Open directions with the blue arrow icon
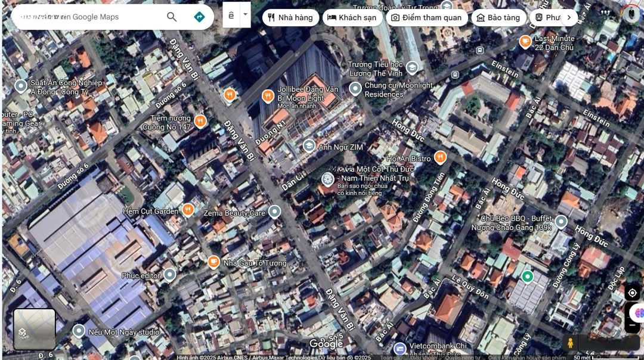The image size is (644, 360). [199, 17]
